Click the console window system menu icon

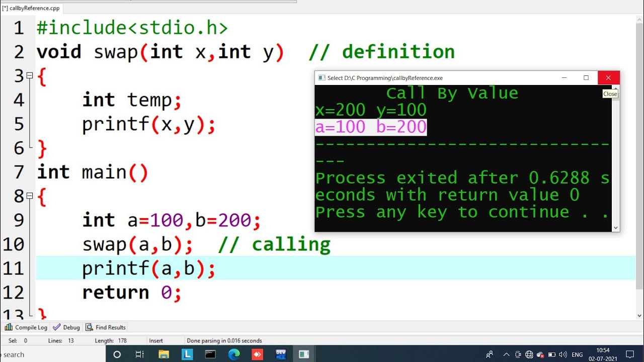pos(321,78)
